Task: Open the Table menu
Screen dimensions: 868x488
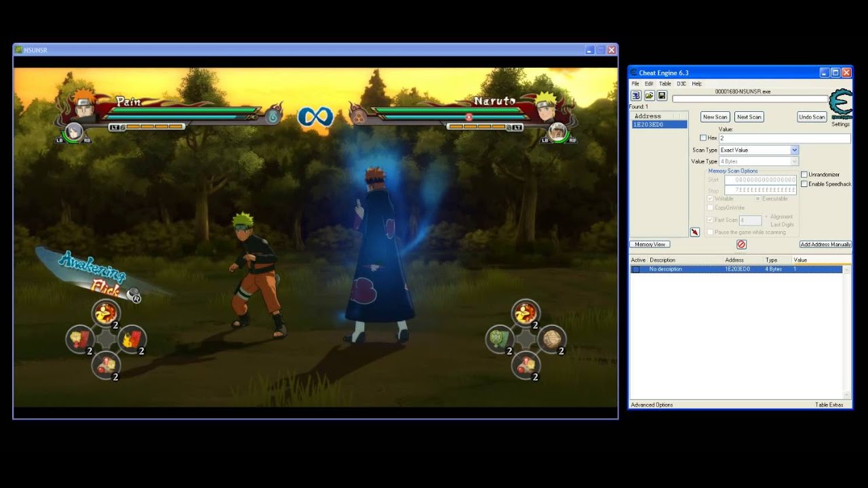Action: pyautogui.click(x=665, y=83)
